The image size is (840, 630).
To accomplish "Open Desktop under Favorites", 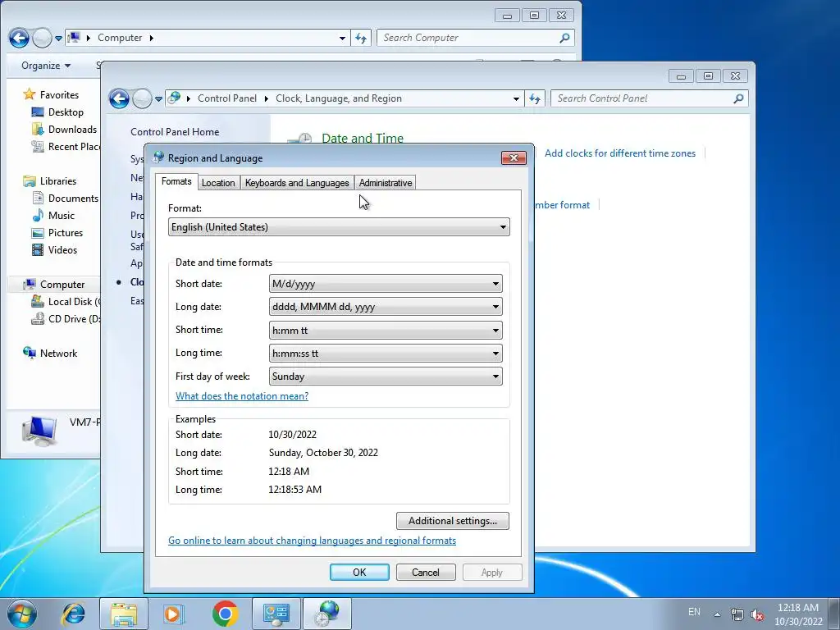I will 66,112.
